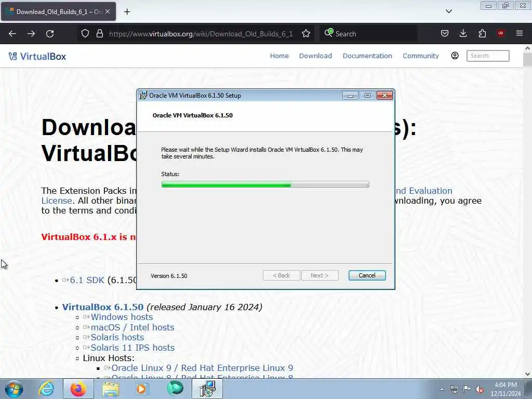
Task: Open the green round taskbar app
Action: [175, 389]
